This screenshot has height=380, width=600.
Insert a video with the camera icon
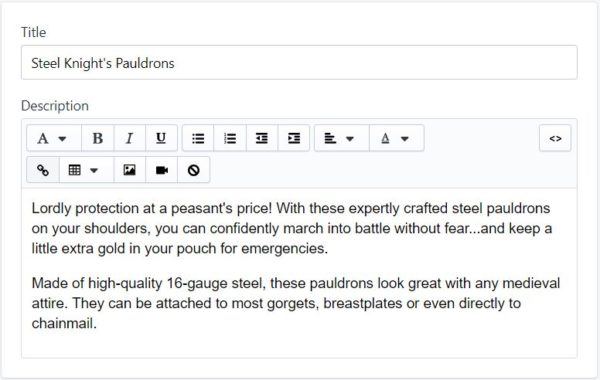click(x=161, y=170)
